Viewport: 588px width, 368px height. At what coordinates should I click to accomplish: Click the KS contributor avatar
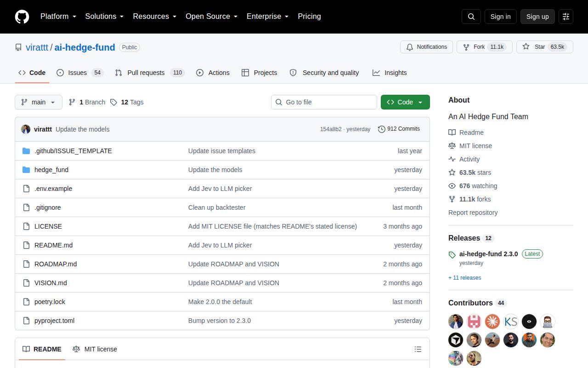pyautogui.click(x=511, y=321)
